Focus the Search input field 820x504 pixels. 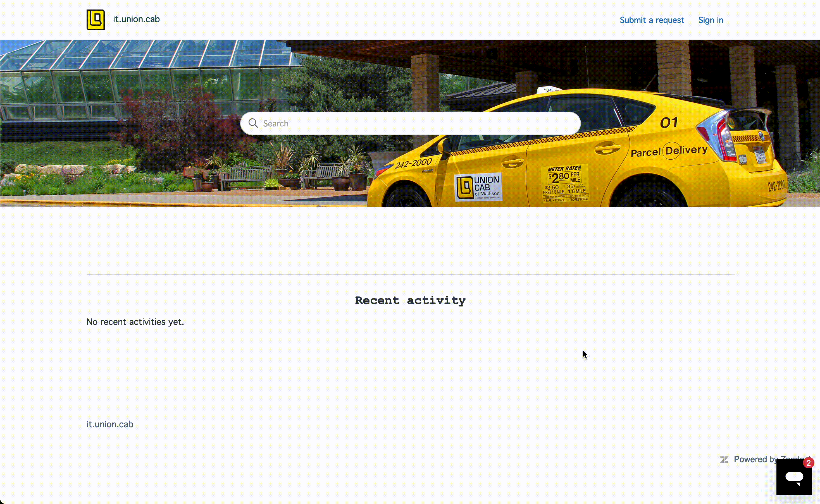click(x=410, y=123)
